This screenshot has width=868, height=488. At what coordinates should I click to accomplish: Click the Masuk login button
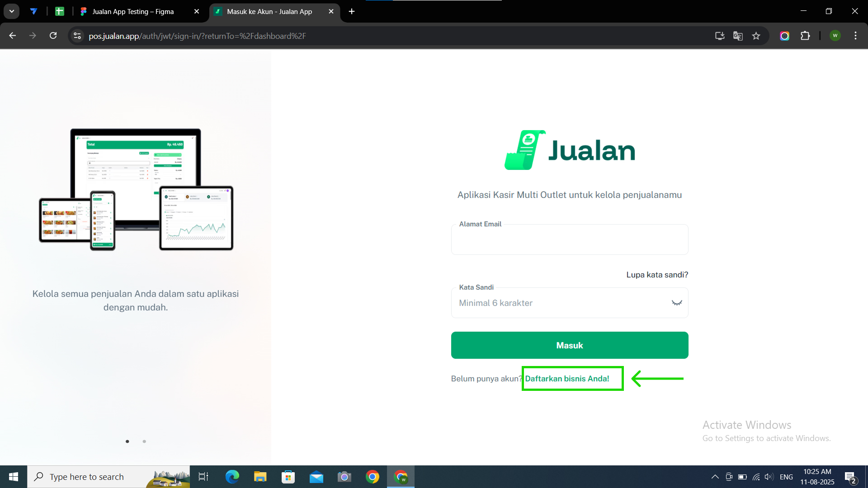569,345
